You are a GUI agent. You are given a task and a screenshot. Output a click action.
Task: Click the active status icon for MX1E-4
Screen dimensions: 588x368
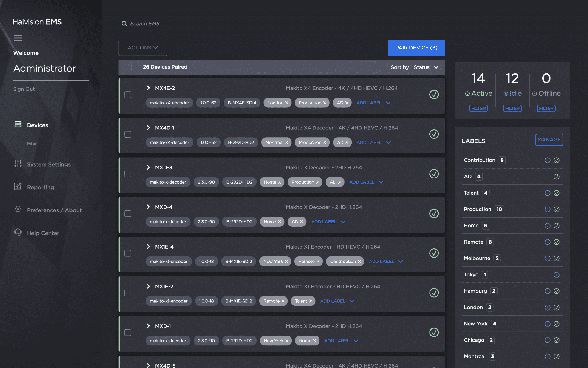(434, 253)
